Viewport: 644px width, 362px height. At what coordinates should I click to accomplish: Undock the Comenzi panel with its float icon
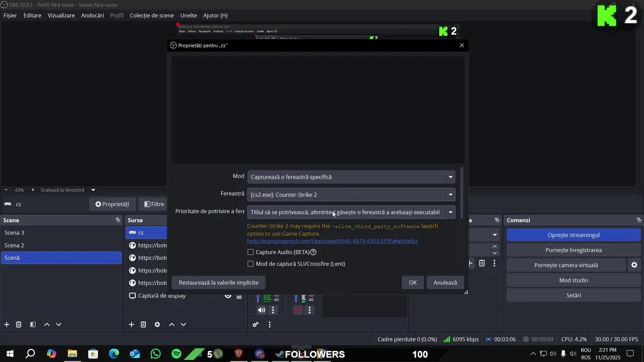pyautogui.click(x=639, y=220)
